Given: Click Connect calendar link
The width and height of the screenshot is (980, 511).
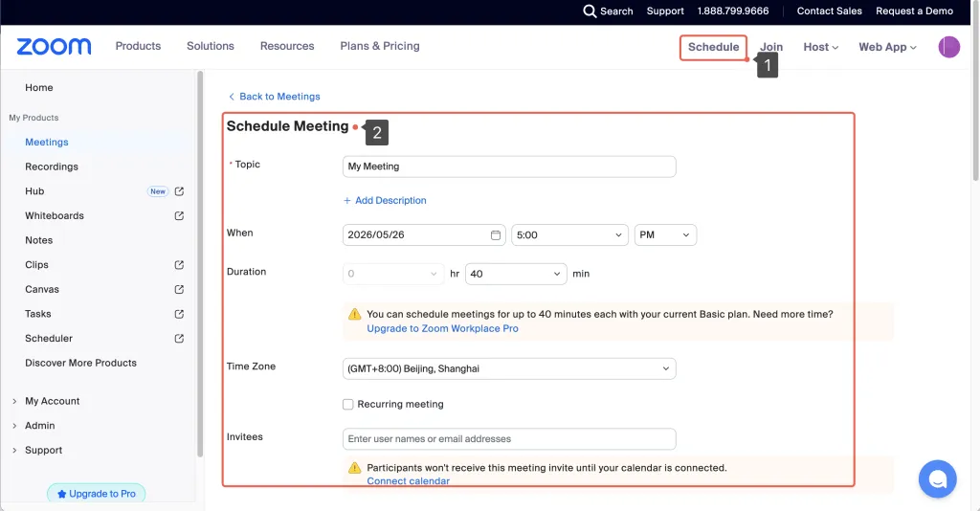Looking at the screenshot, I should (x=408, y=481).
